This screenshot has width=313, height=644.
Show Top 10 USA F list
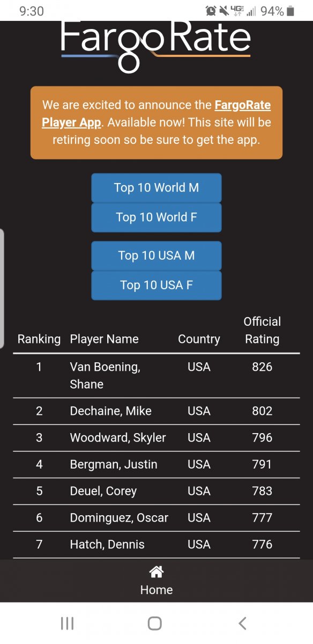point(156,286)
